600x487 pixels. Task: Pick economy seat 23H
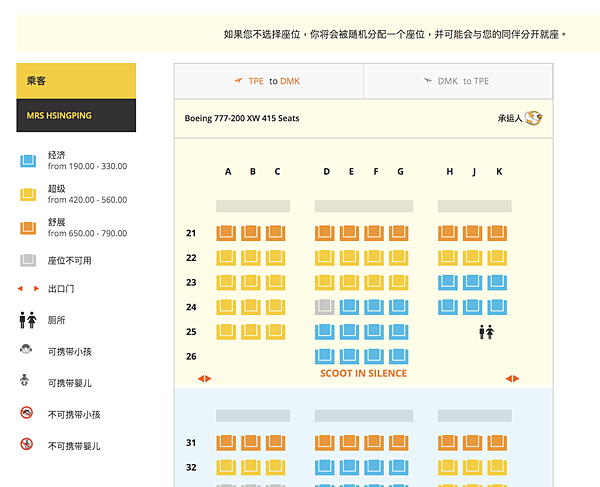[448, 282]
